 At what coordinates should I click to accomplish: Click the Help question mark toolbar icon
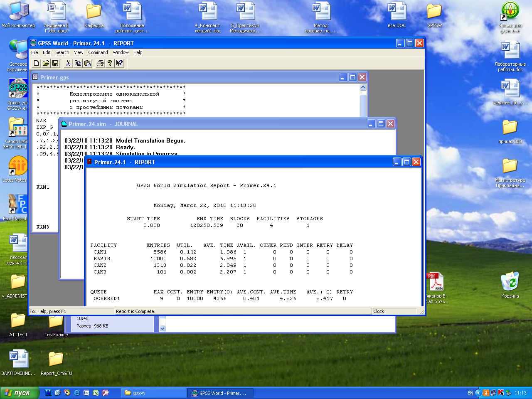pyautogui.click(x=110, y=63)
